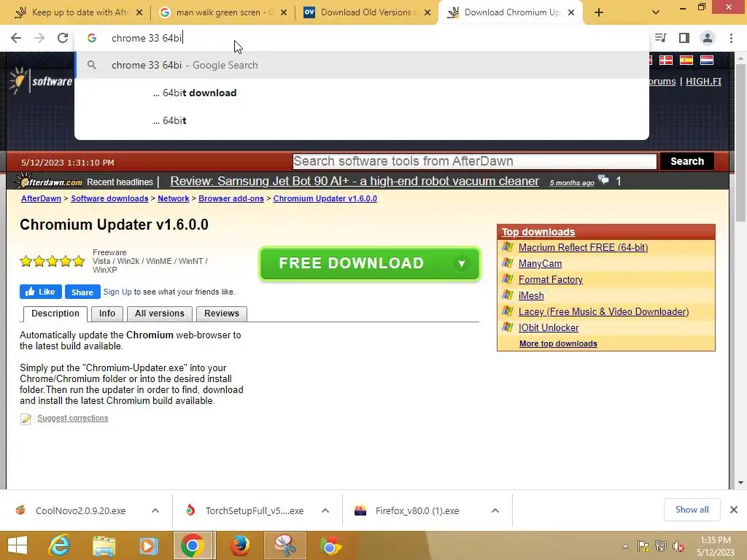Image resolution: width=747 pixels, height=560 pixels.
Task: Expand the FREE DOWNLOAD dropdown arrow
Action: pos(461,263)
